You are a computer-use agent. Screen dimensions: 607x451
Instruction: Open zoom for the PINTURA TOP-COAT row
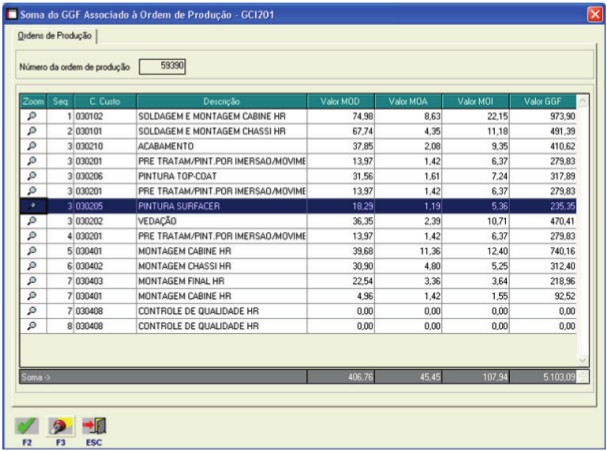[x=32, y=176]
